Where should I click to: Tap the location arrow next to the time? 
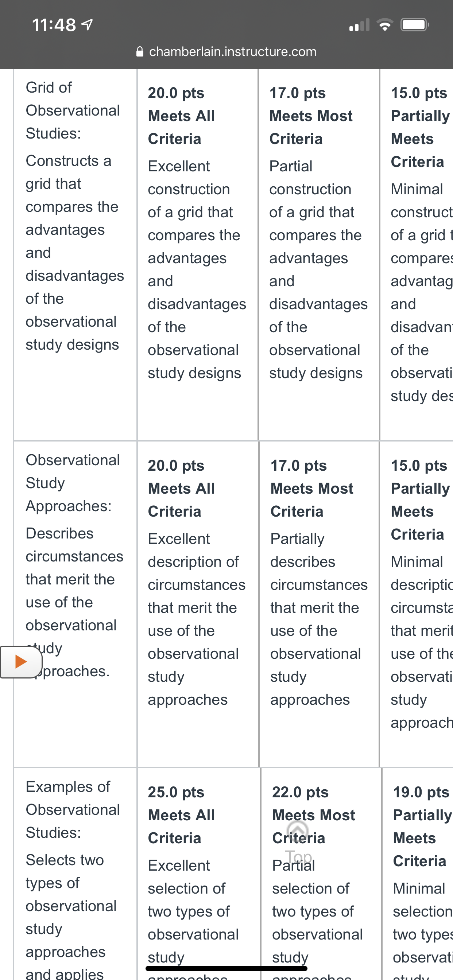87,25
